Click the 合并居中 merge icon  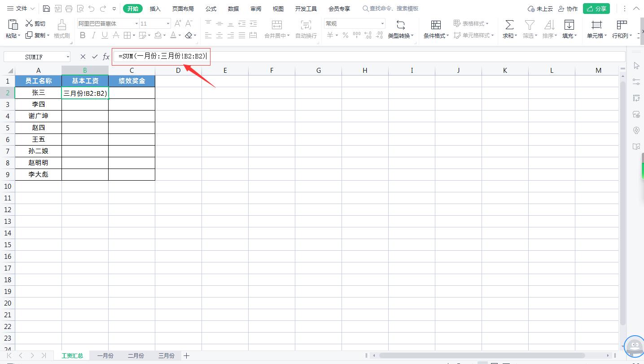point(277,25)
